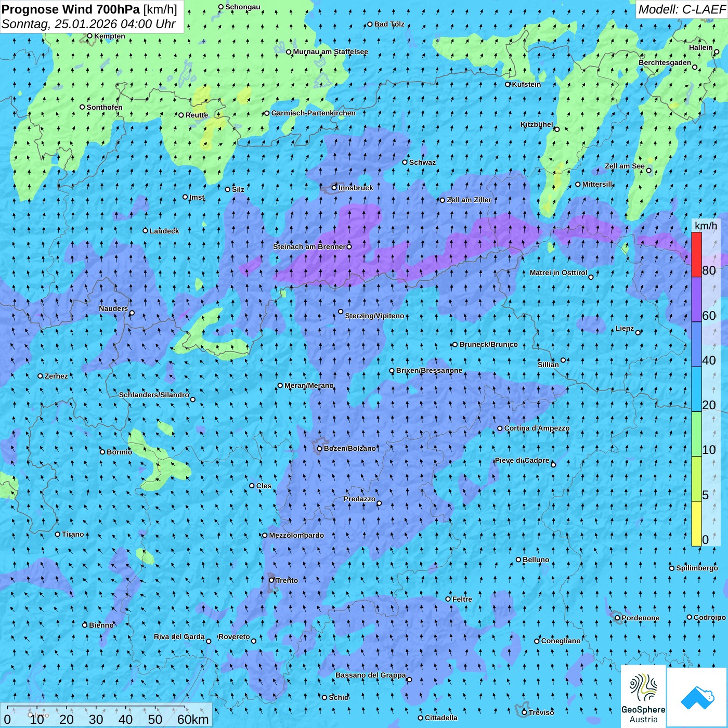Screen dimensions: 728x728
Task: Select the Steinach am Brenner label
Action: click(309, 246)
